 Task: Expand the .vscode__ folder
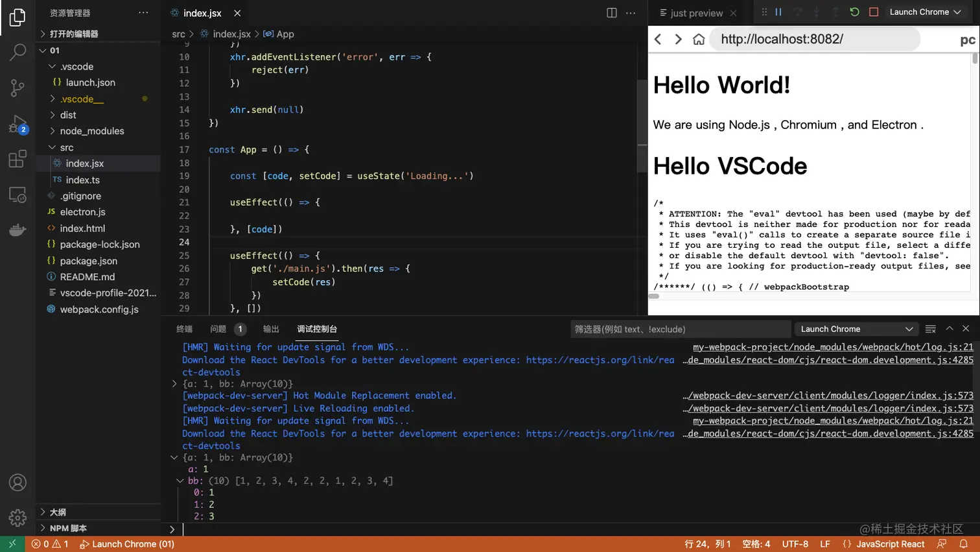click(98, 99)
